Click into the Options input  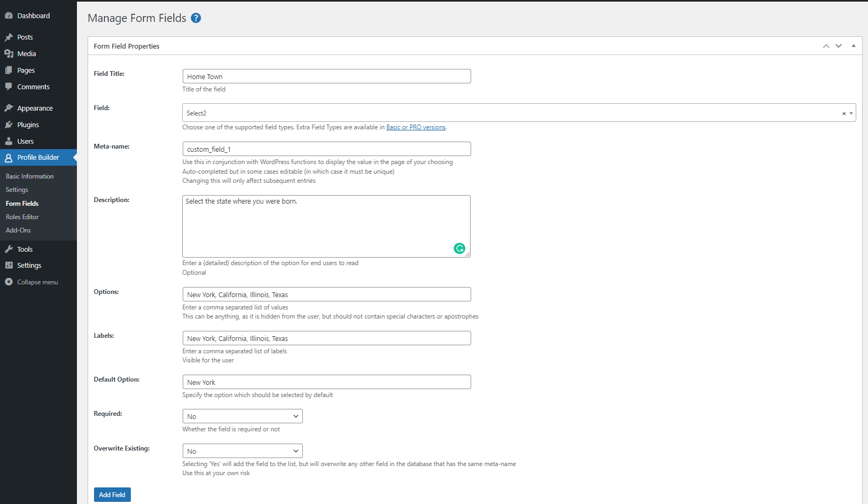click(x=326, y=294)
